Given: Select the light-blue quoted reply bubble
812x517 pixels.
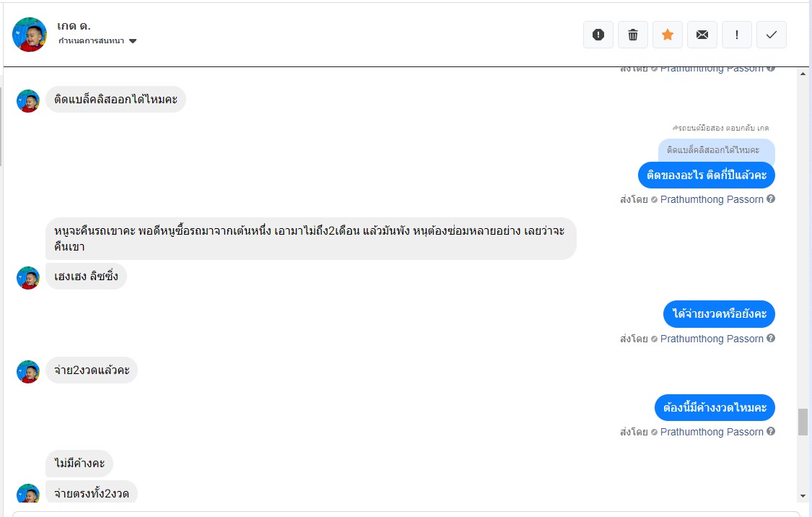Looking at the screenshot, I should 716,150.
